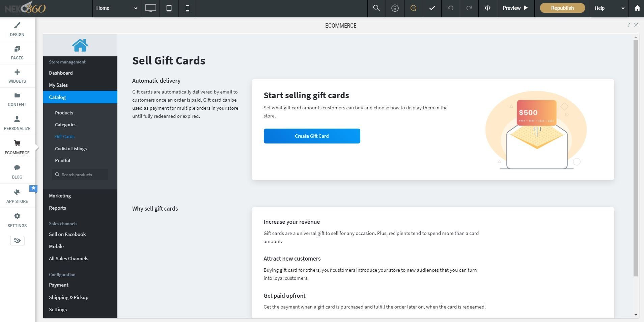Close the Ecommerce panel
Viewport: 644px width, 322px height.
click(x=636, y=25)
